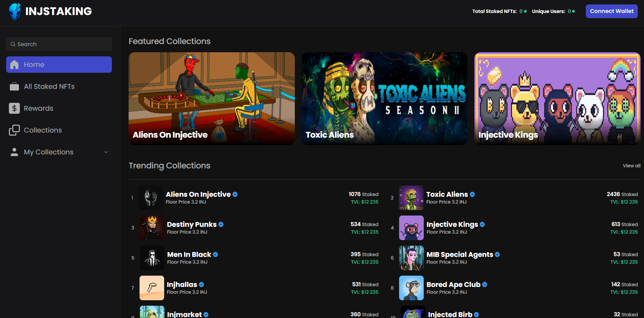Click the Rewards dollar icon
This screenshot has height=318, width=644.
14,108
